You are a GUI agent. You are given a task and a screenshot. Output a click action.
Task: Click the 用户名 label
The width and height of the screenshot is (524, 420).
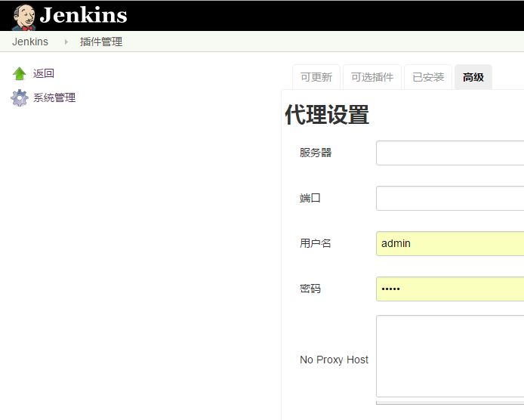(316, 243)
